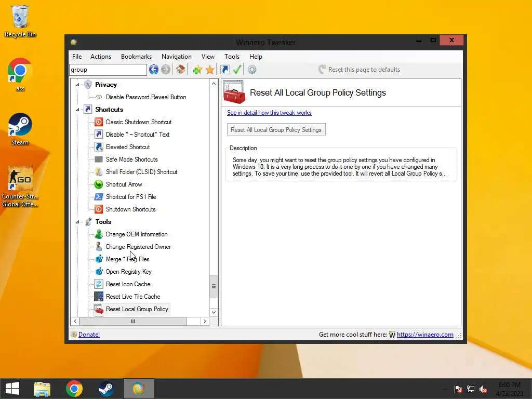Select 'Disable " - Shortcut" Text' tree item

137,135
